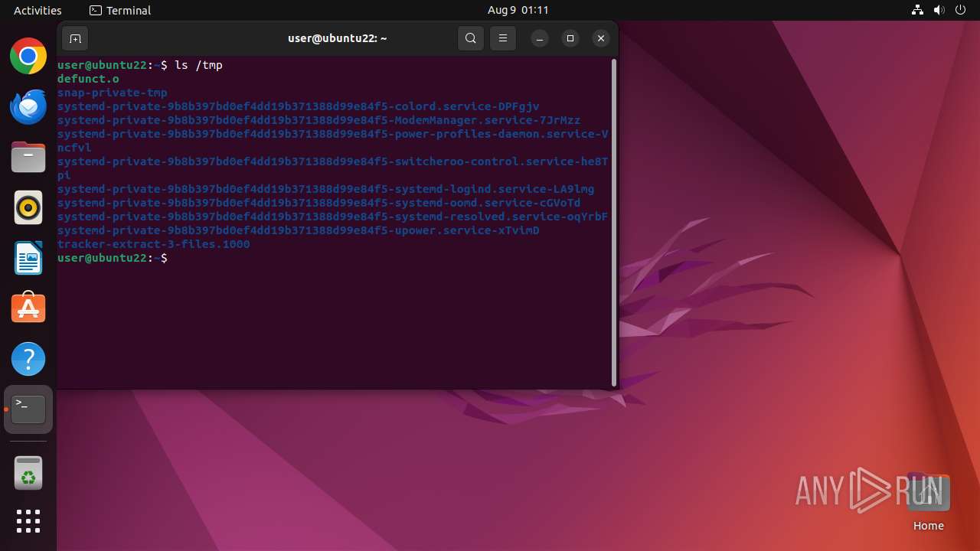Open the Help application
Viewport: 980px width, 551px height.
[28, 359]
